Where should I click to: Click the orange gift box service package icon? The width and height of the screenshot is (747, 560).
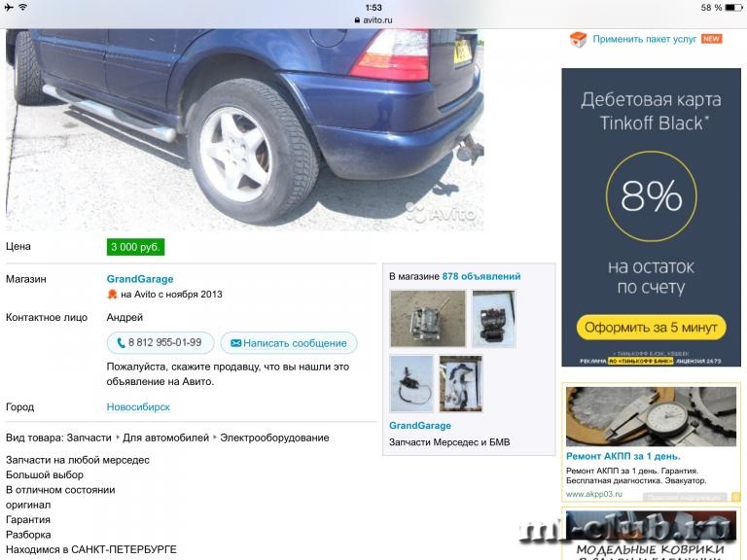(578, 40)
